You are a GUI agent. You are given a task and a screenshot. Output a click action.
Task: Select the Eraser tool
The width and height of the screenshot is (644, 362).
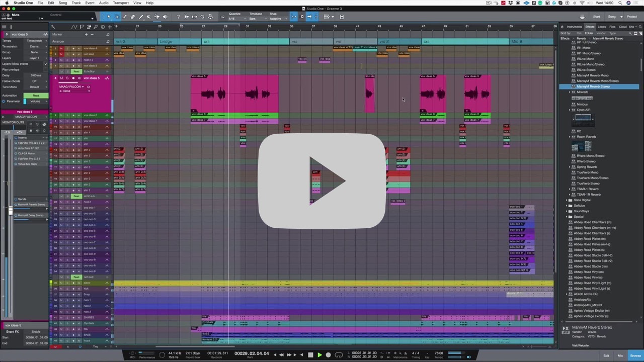[133, 17]
